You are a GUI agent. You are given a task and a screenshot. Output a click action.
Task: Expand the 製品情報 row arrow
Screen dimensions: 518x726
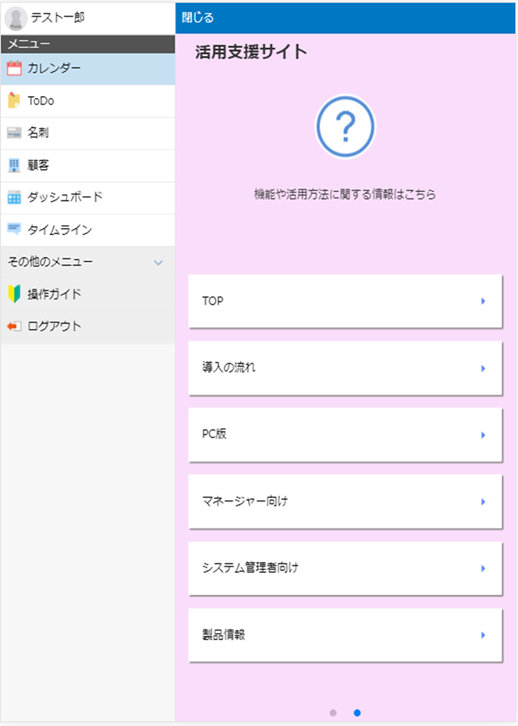tap(483, 635)
